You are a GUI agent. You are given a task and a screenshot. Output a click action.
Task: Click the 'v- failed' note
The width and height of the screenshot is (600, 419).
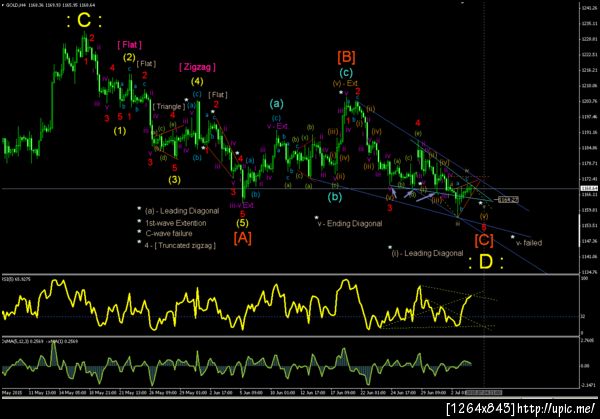pyautogui.click(x=529, y=243)
